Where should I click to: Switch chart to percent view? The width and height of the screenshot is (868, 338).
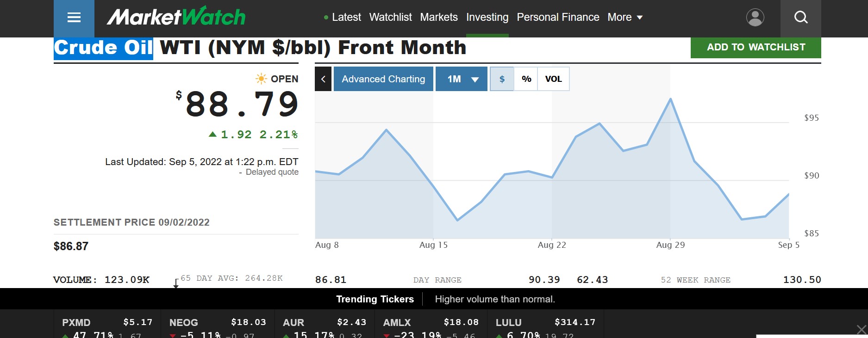point(526,79)
